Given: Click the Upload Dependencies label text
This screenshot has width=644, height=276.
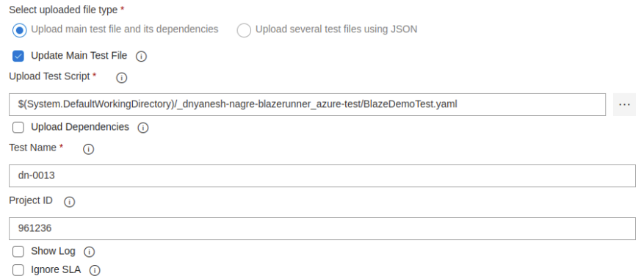Looking at the screenshot, I should [80, 127].
